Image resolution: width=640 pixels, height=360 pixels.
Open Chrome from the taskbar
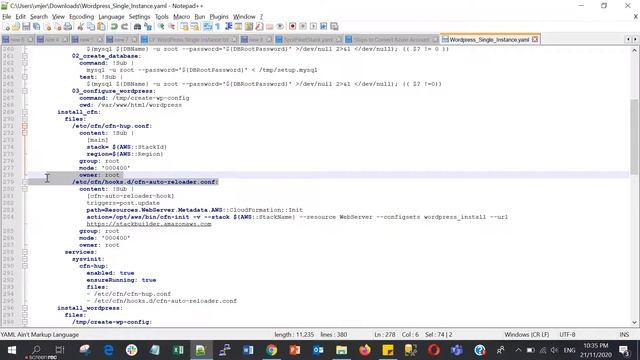pos(271,350)
